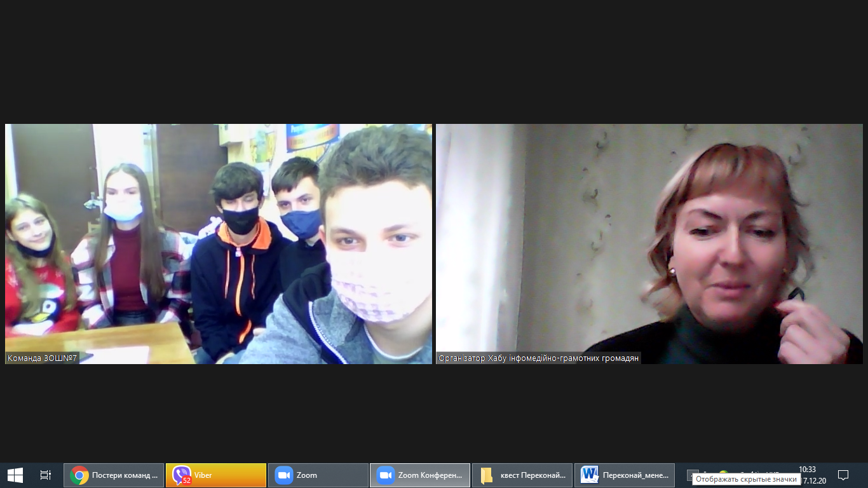This screenshot has height=488, width=868.
Task: Open the Windows Start menu
Action: coord(15,475)
